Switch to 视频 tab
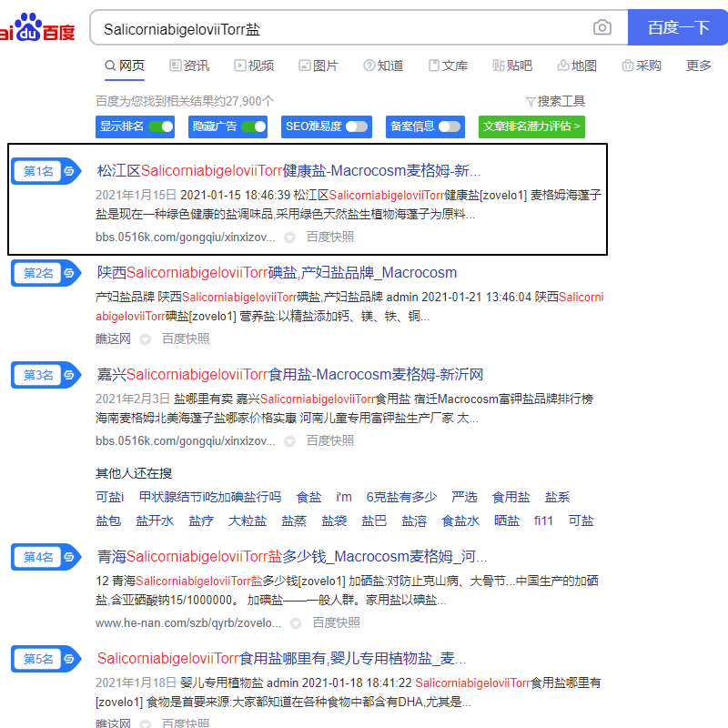Viewport: 728px width, 728px height. point(254,66)
